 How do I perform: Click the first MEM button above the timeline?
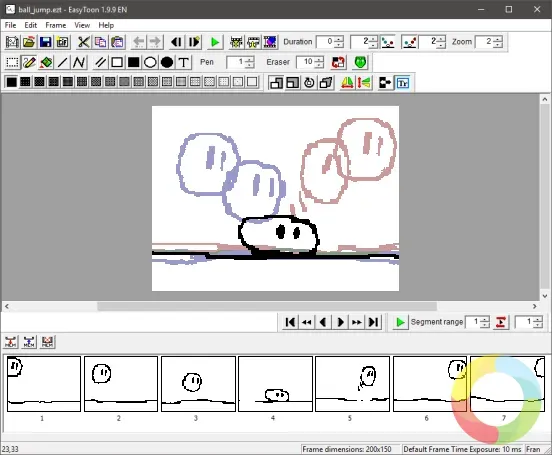11,342
